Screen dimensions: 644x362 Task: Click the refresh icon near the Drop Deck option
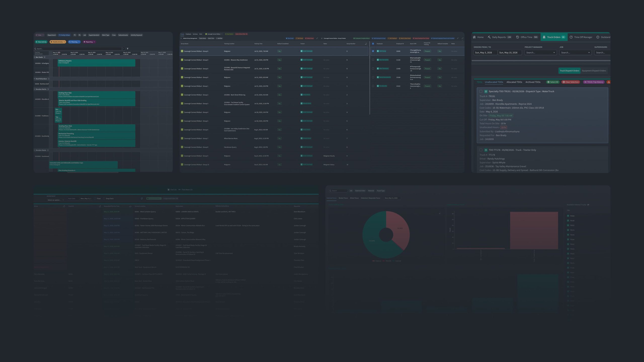tap(142, 199)
